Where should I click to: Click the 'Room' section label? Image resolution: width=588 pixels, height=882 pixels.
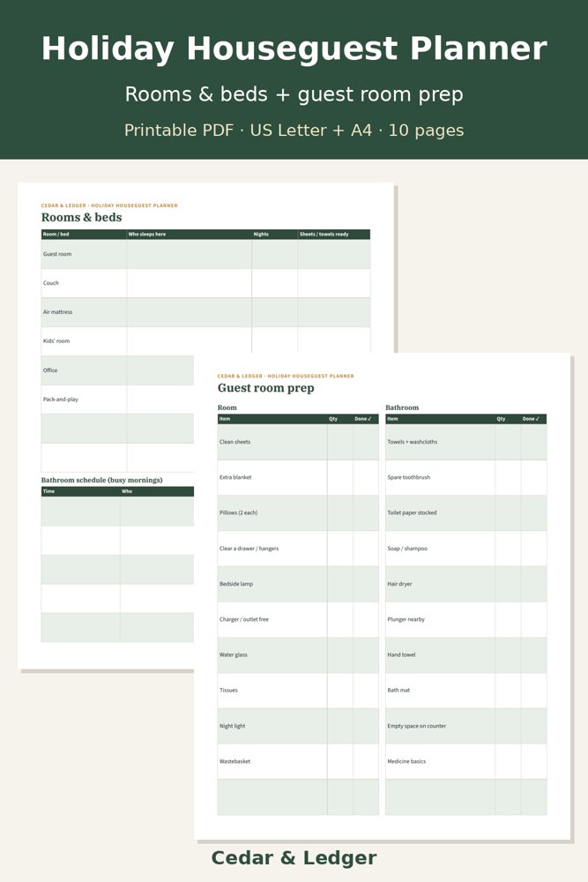click(227, 407)
